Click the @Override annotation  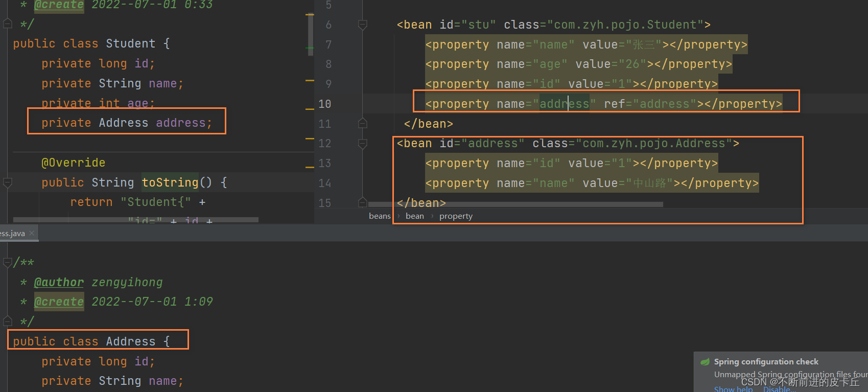point(74,163)
